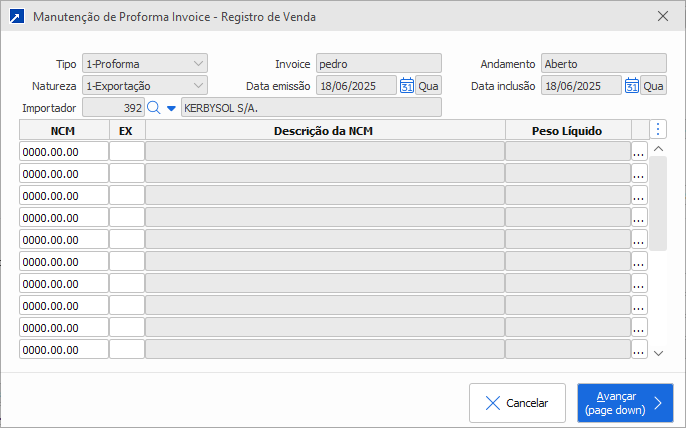Click the Invoice text field
This screenshot has height=428, width=686.
378,64
